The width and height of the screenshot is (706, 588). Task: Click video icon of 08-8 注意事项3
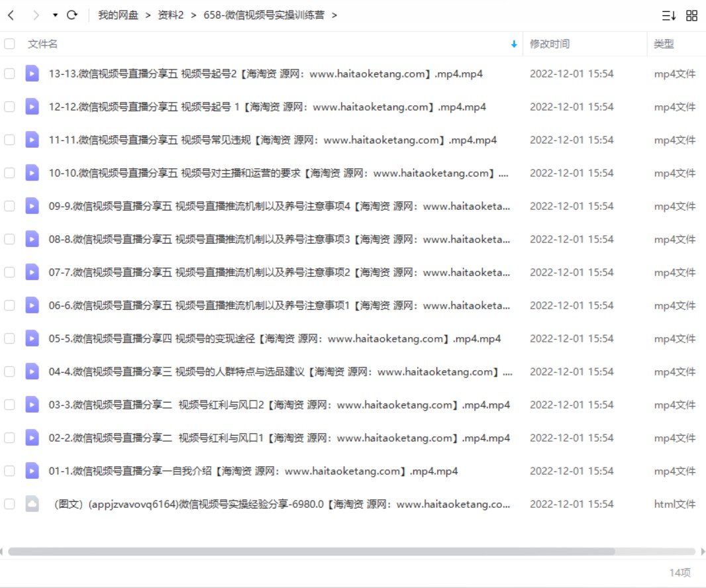click(32, 239)
